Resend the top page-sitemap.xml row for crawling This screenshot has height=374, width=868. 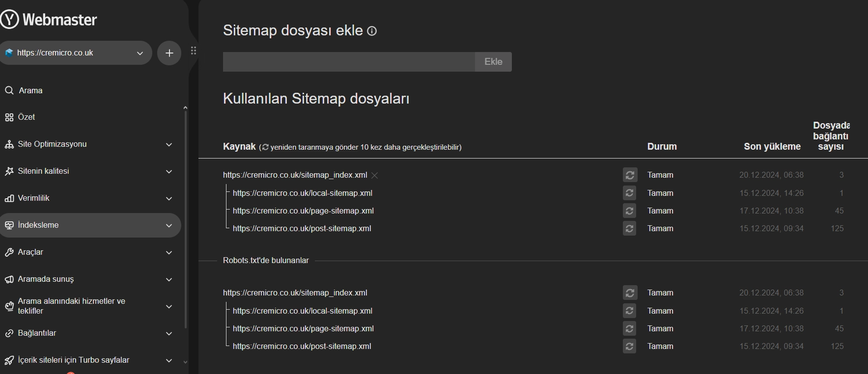click(630, 211)
